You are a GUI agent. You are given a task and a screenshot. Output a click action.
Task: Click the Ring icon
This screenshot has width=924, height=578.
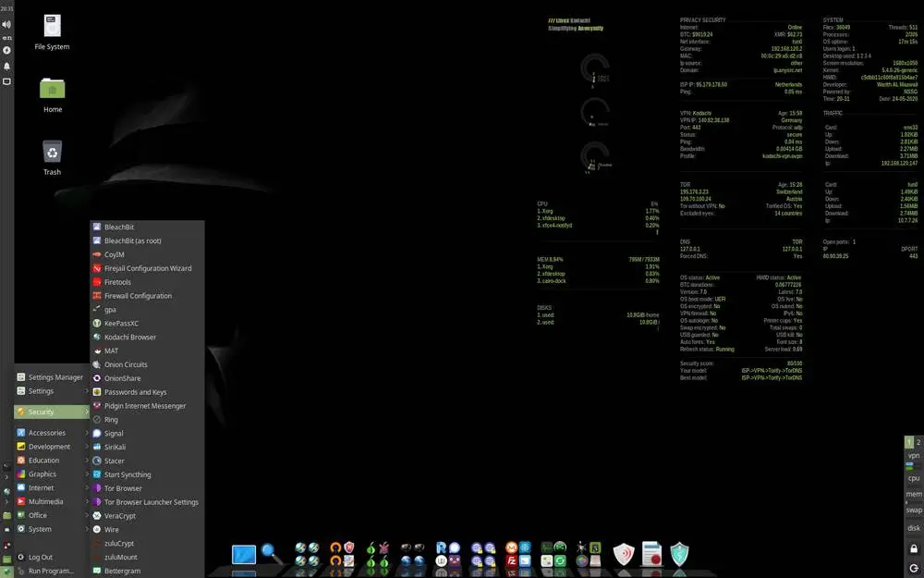(x=97, y=419)
